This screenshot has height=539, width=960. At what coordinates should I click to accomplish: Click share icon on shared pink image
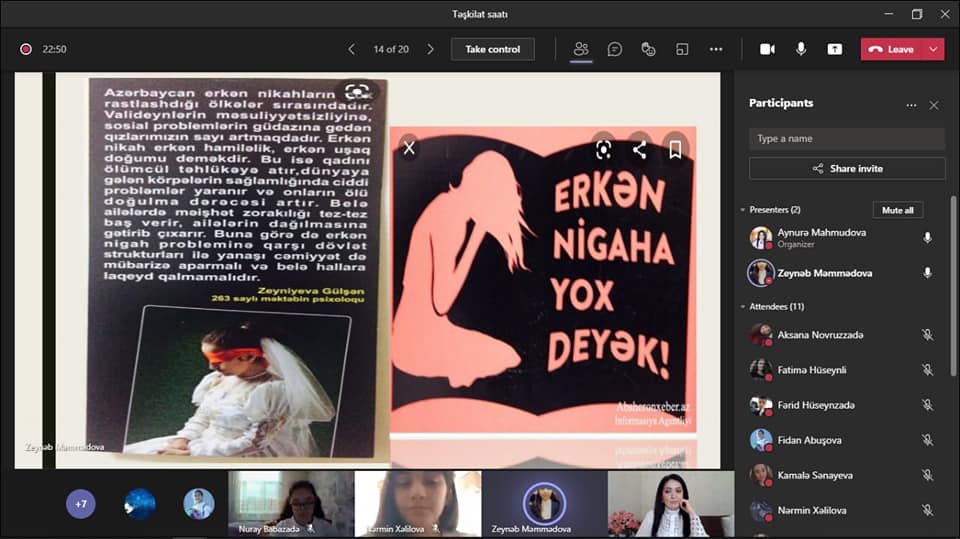[x=640, y=149]
